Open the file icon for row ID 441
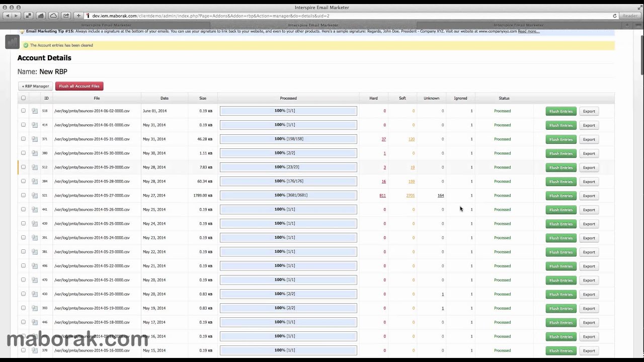Viewport: 644px width, 362px height. [x=35, y=210]
